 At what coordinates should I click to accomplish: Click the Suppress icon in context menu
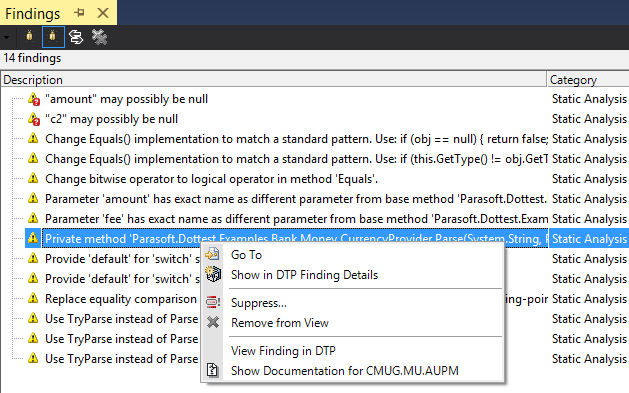(213, 302)
